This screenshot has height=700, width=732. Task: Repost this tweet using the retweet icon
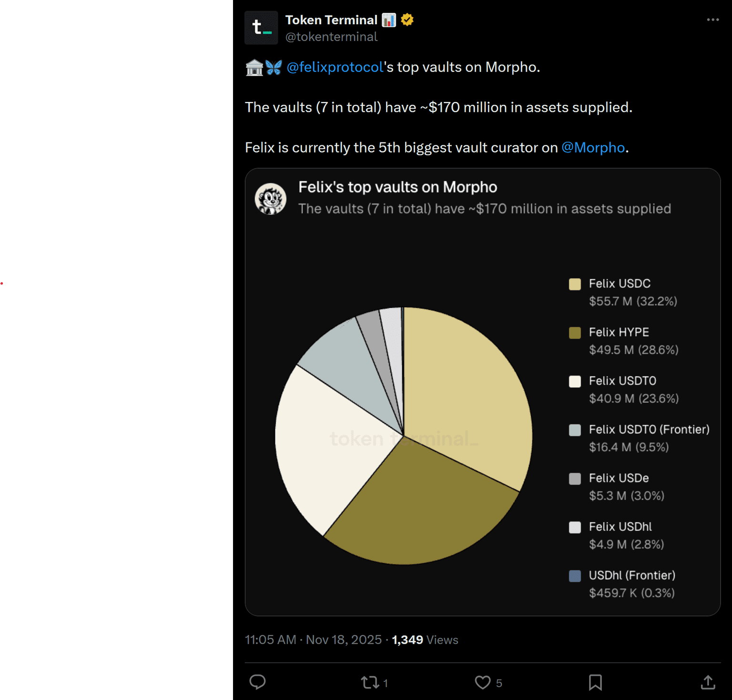[370, 682]
